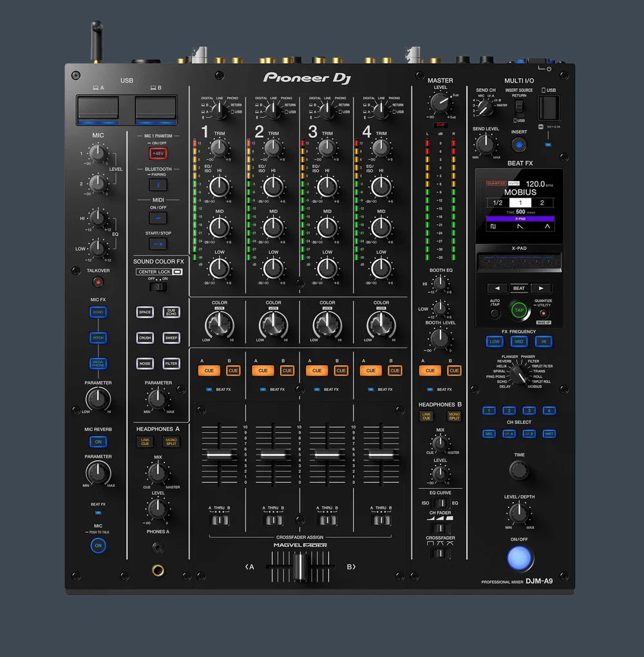
Task: Toggle Headphones B LINK CUE button
Action: (426, 416)
